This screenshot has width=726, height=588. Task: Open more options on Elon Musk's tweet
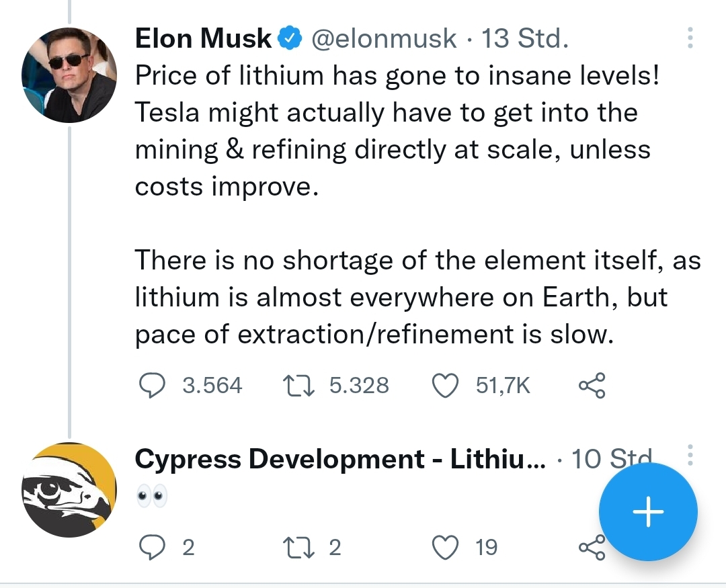[x=692, y=38]
